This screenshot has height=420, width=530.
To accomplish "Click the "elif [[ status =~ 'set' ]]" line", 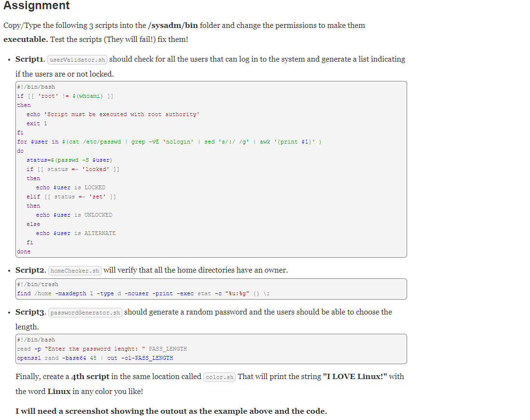I will click(71, 197).
